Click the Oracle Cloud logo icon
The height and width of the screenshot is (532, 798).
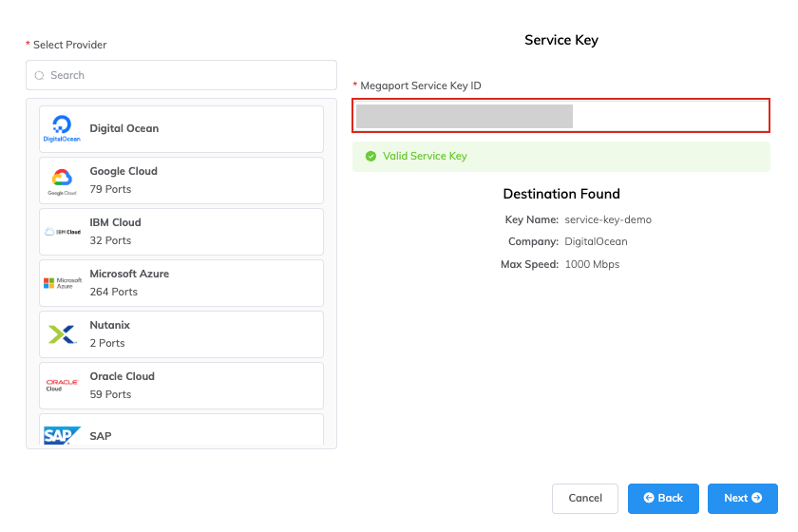(62, 385)
